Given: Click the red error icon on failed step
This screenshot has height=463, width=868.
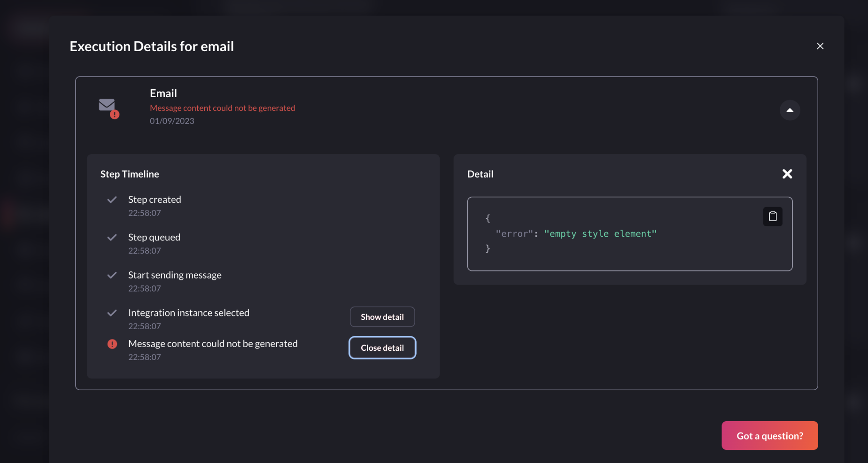Looking at the screenshot, I should click(x=112, y=344).
